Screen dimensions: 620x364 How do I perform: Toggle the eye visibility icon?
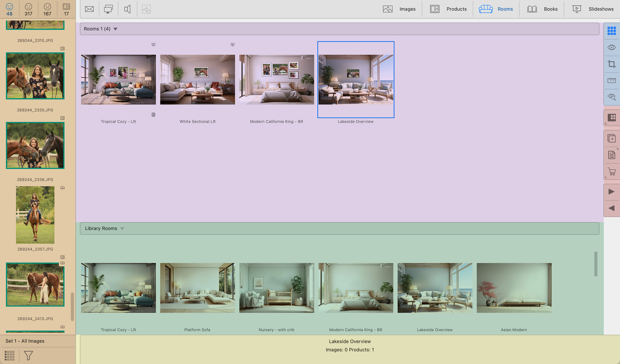[x=611, y=47]
